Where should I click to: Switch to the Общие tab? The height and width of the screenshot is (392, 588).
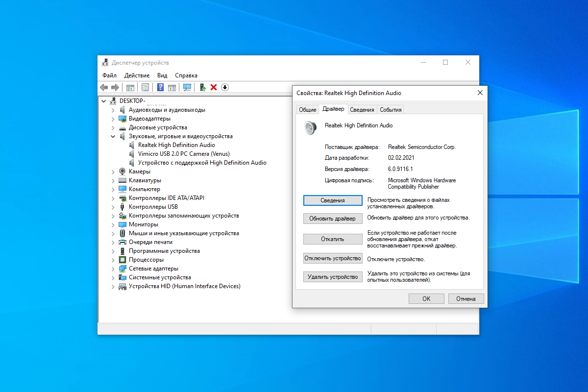point(308,110)
